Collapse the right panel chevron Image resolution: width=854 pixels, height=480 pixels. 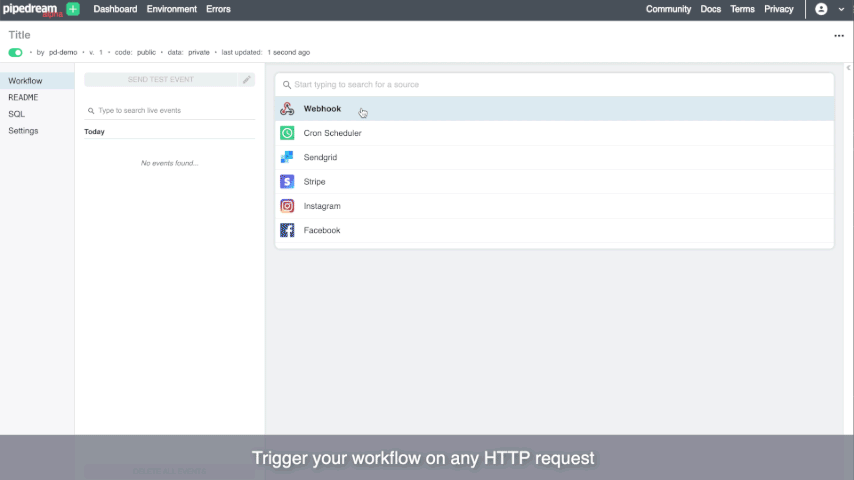click(x=848, y=68)
